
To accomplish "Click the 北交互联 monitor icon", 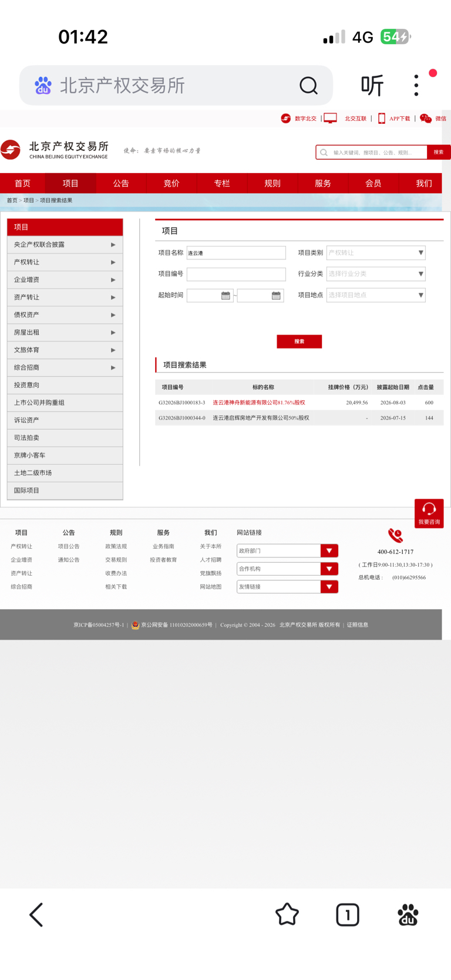I will (331, 119).
